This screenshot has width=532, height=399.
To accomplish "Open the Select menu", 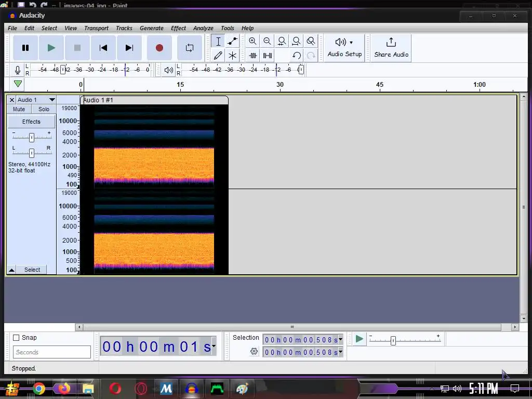I will coord(49,28).
